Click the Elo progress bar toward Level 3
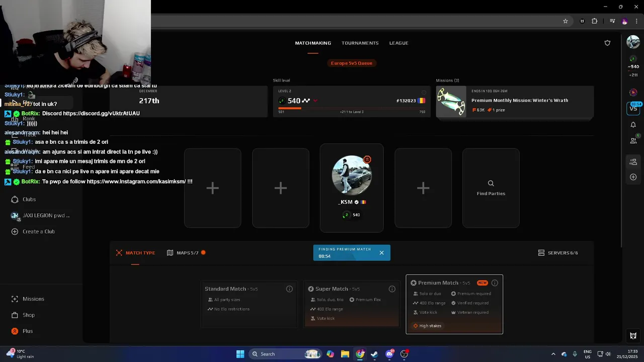 point(352,108)
